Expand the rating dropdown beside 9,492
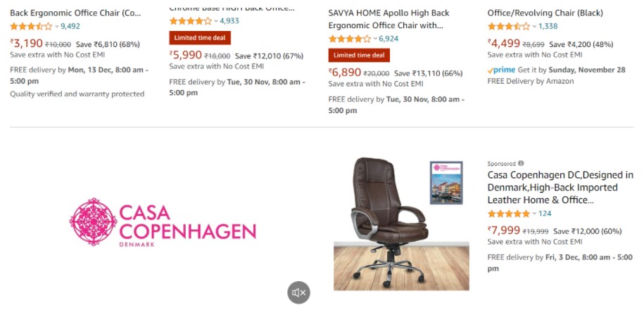The image size is (644, 336). click(x=57, y=26)
